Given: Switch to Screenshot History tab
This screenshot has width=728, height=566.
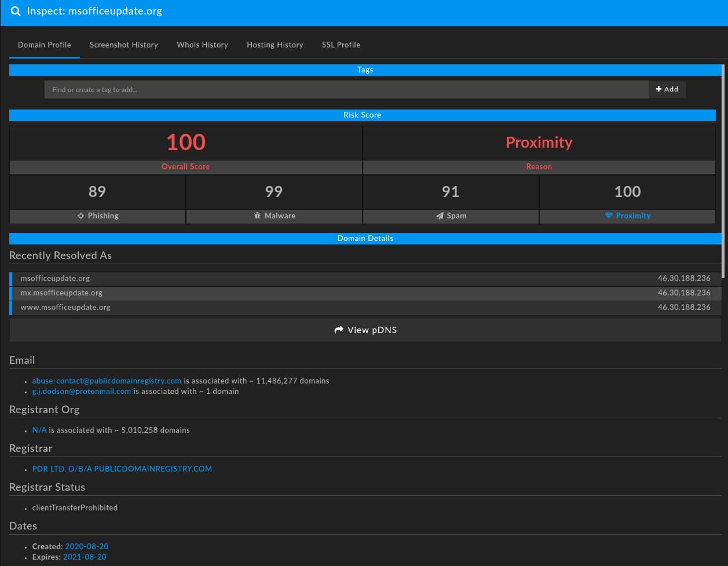Looking at the screenshot, I should point(124,45).
